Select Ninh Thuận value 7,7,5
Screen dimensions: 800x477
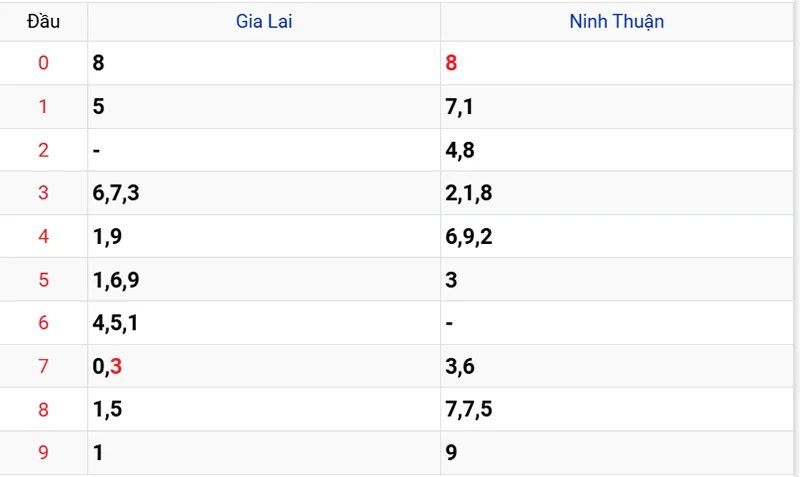(468, 409)
